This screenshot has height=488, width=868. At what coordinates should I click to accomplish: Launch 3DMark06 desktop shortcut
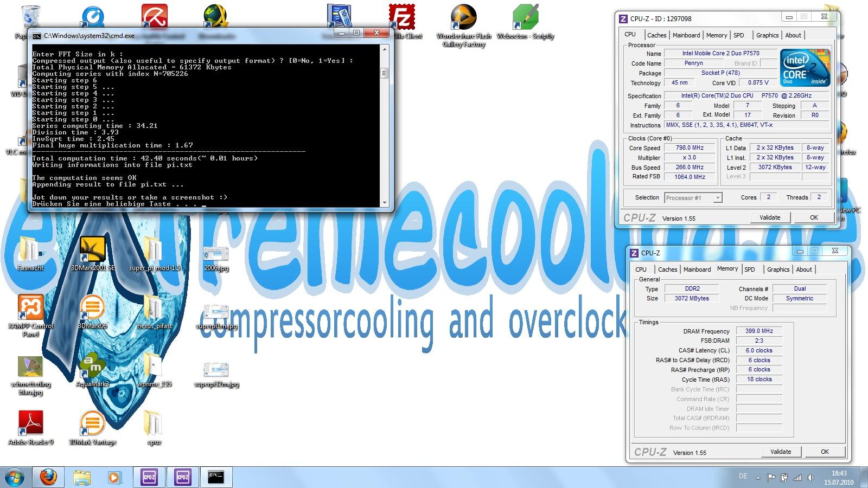tap(92, 312)
